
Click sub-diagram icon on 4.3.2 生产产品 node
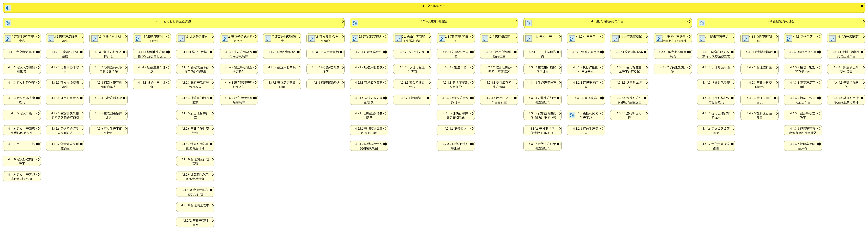coord(572,38)
